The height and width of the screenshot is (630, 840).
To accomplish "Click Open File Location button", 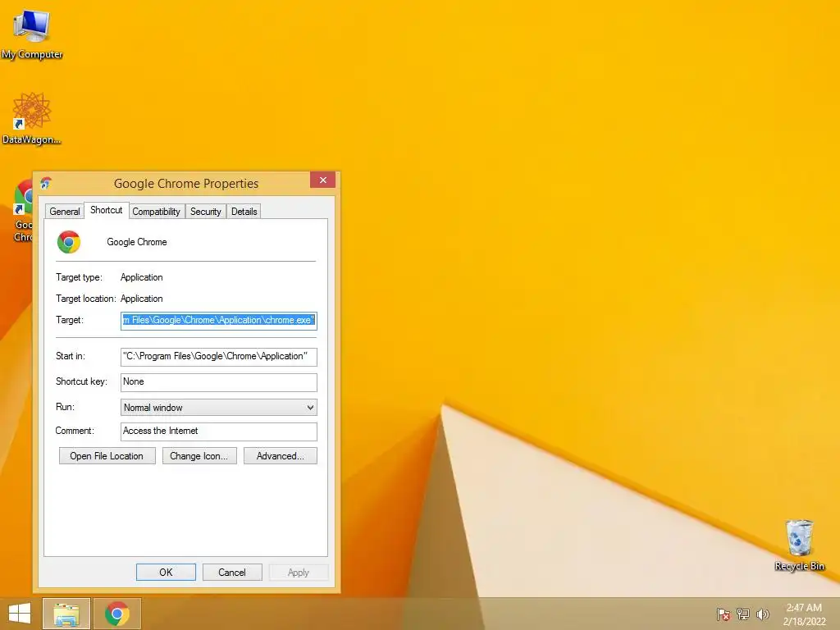I will [x=107, y=456].
